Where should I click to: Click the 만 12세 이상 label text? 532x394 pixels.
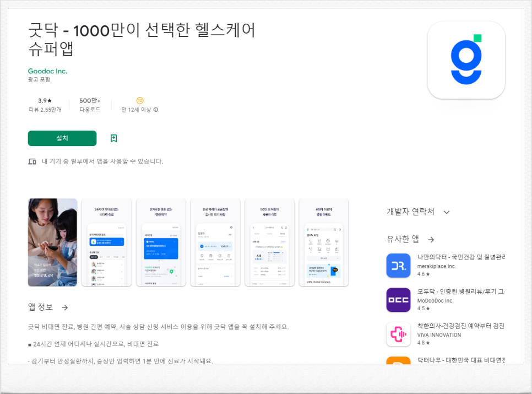pyautogui.click(x=136, y=110)
